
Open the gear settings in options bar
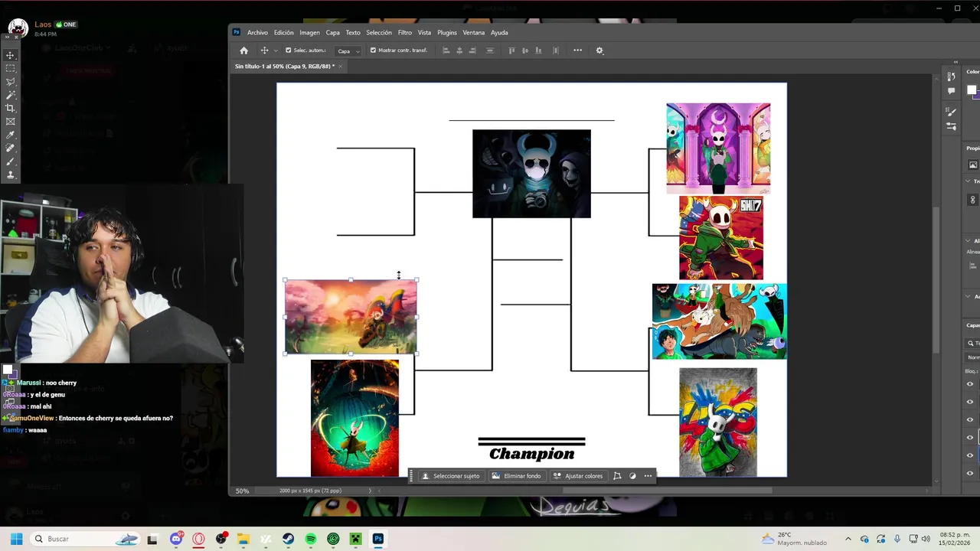[599, 51]
